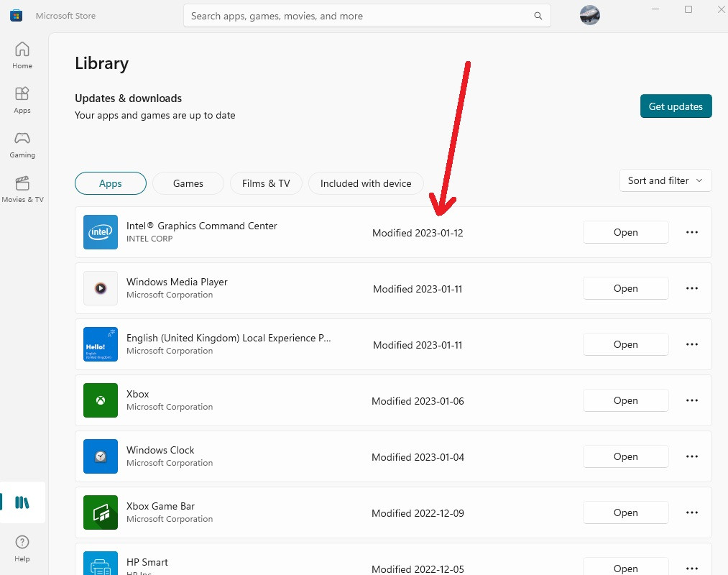Open the user profile avatar

point(589,15)
